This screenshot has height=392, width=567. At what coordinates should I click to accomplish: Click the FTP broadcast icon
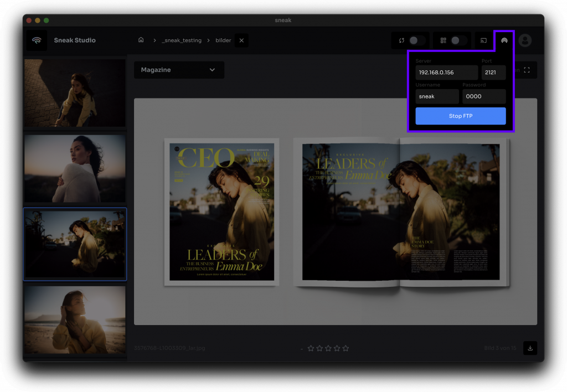point(504,40)
